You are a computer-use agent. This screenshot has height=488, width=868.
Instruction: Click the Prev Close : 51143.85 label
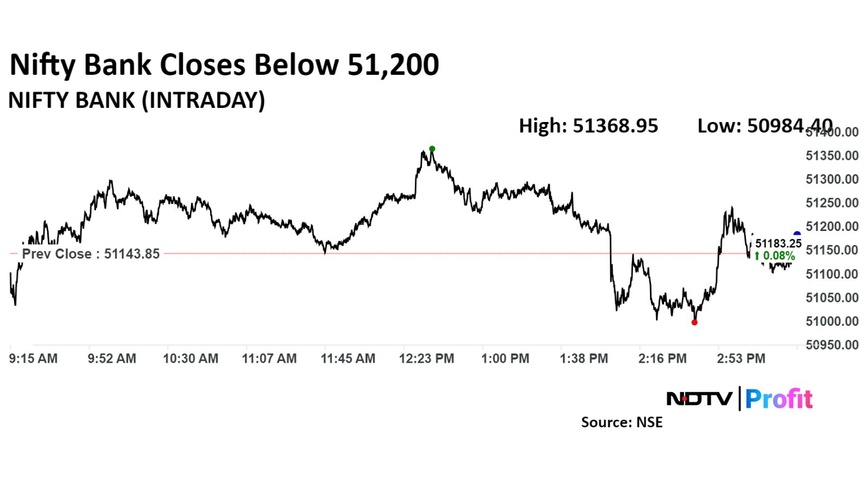click(x=91, y=254)
